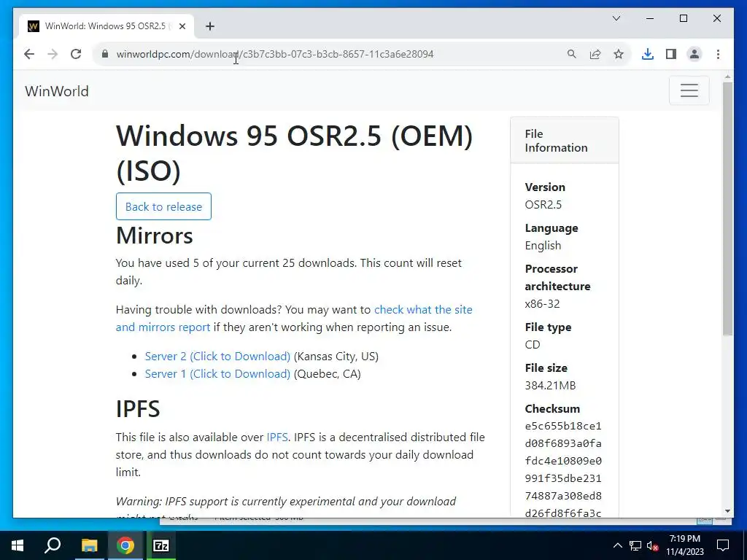Select the WinWorld Windows 95 OSR2.5 tab
Screen dimensions: 747x560
pos(107,26)
